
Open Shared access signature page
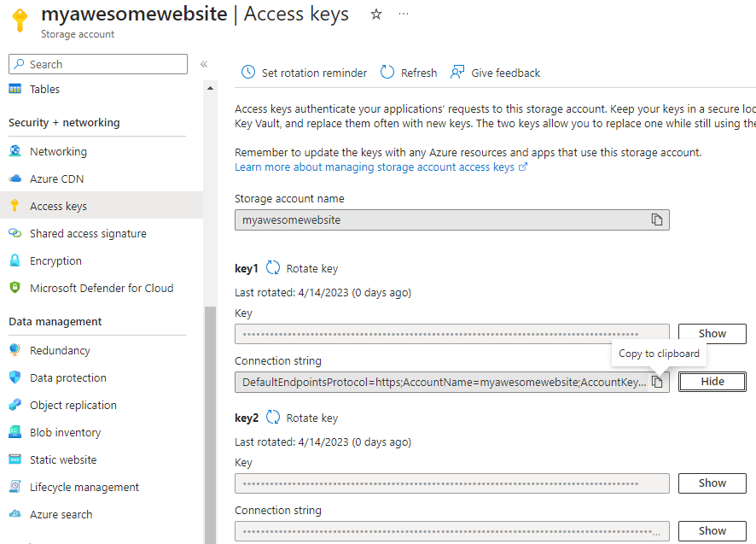pos(88,234)
